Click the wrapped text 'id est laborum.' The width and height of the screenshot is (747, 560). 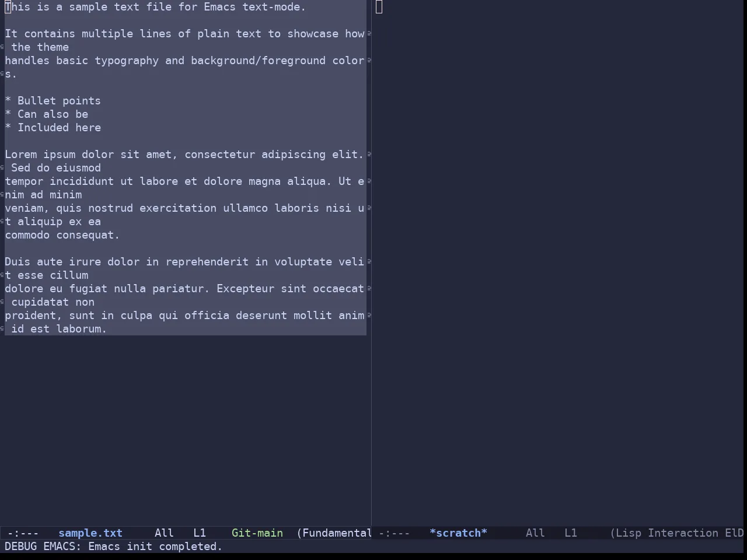[59, 329]
